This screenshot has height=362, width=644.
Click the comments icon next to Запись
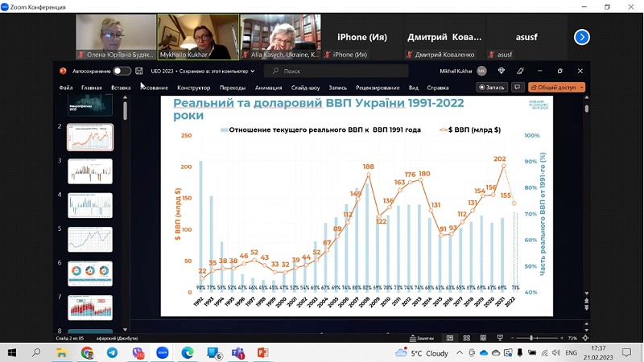pyautogui.click(x=518, y=87)
